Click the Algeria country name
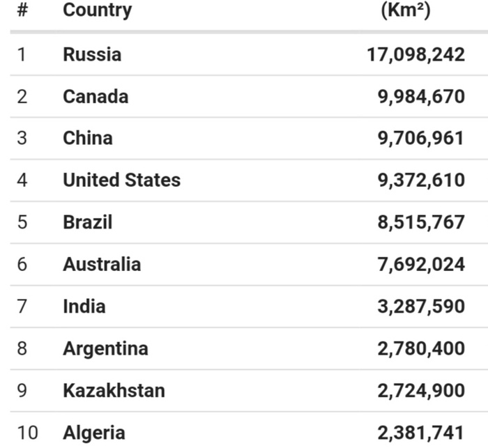The height and width of the screenshot is (448, 488). click(94, 433)
